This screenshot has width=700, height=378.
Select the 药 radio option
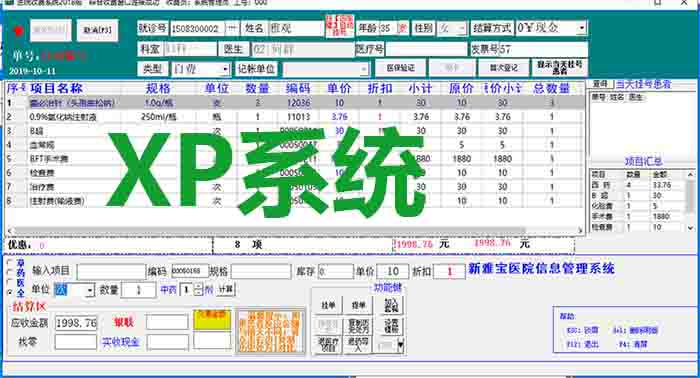10,272
